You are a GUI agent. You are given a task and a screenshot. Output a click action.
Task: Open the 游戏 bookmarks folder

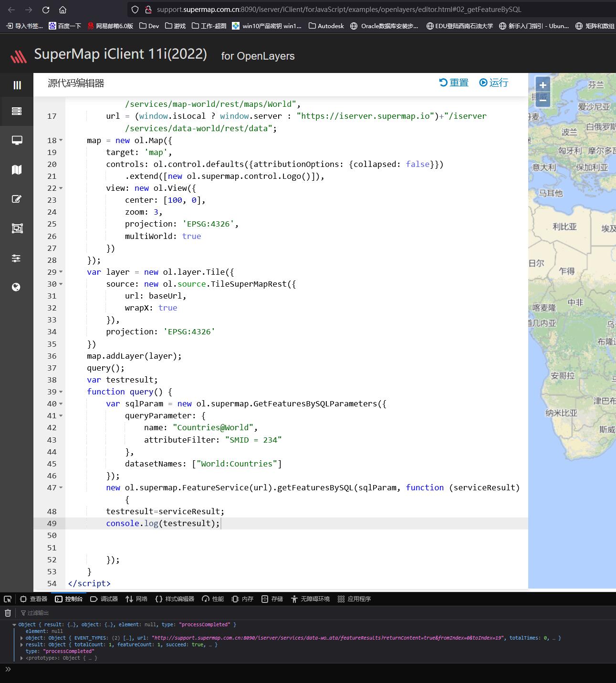175,26
